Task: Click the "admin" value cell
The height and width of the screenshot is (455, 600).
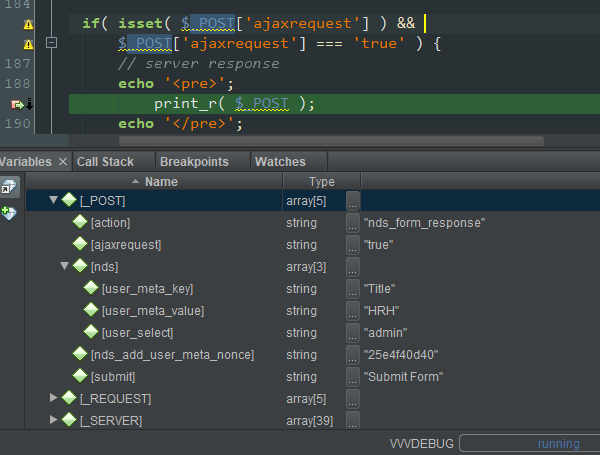Action: point(385,333)
